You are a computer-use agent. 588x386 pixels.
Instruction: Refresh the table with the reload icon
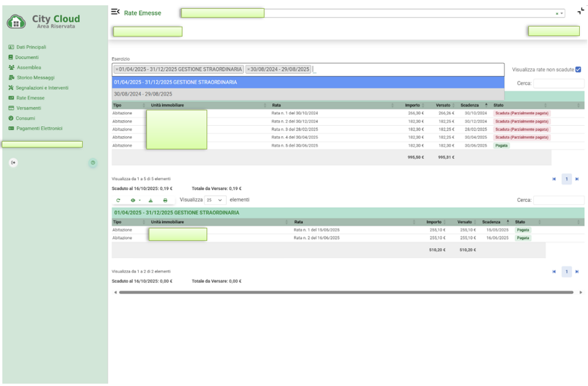[118, 200]
